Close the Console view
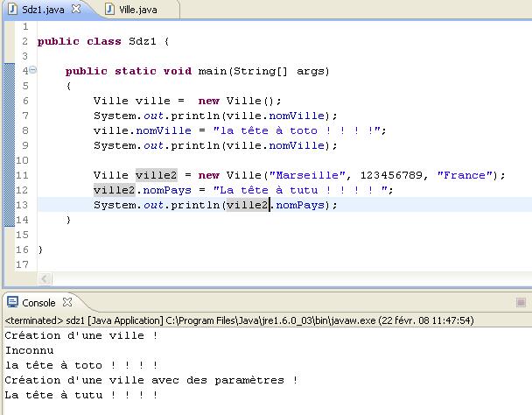 pos(65,303)
